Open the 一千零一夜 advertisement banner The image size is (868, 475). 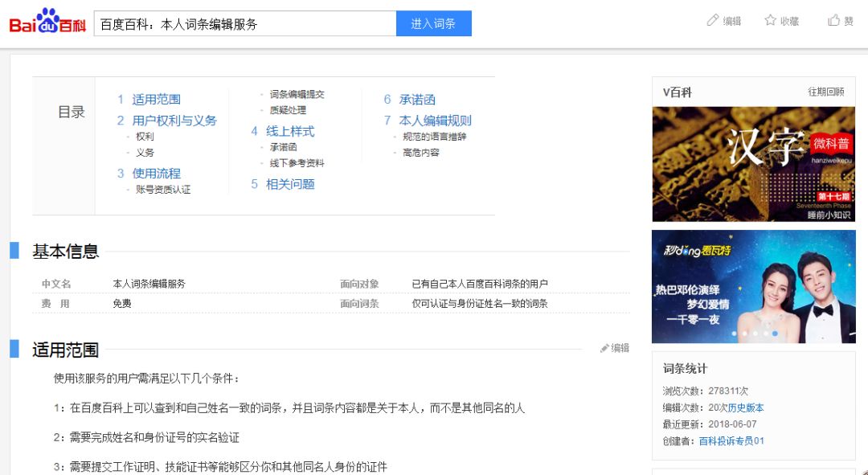click(x=753, y=286)
